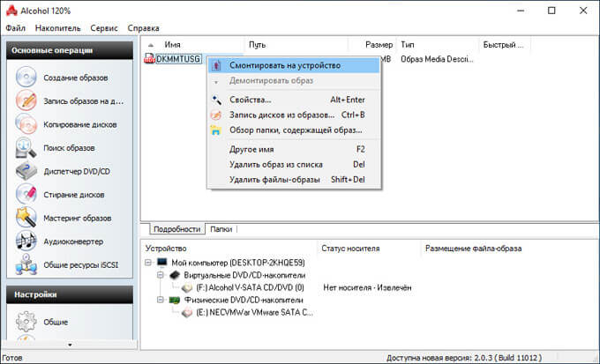Screen dimensions: 600x364
Task: Choose Запись дисков из образов...
Action: click(294, 115)
